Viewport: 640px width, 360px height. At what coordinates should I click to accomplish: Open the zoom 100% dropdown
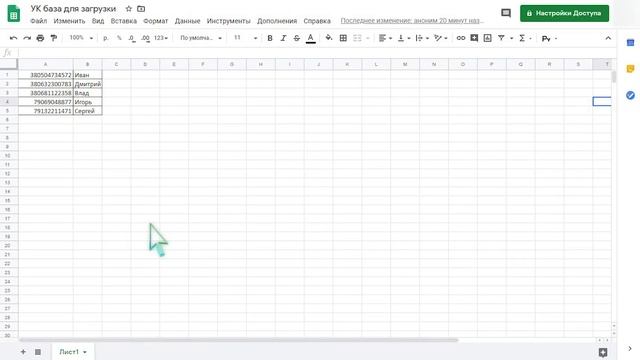[81, 38]
